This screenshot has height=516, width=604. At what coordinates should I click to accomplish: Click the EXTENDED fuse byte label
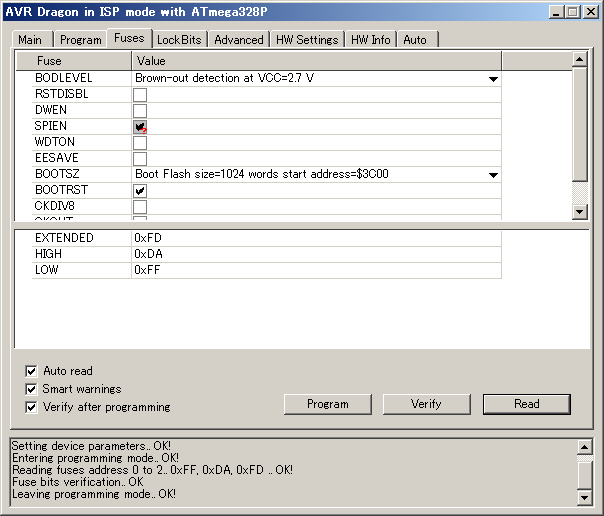(64, 238)
